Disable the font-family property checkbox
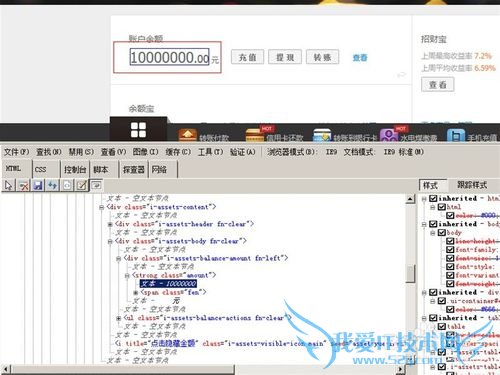500x375 pixels. pos(450,249)
